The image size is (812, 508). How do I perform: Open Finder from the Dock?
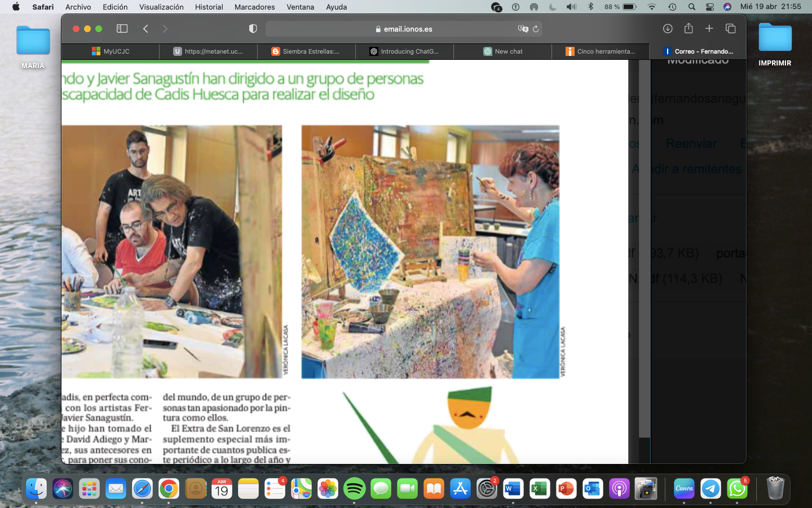click(x=36, y=489)
